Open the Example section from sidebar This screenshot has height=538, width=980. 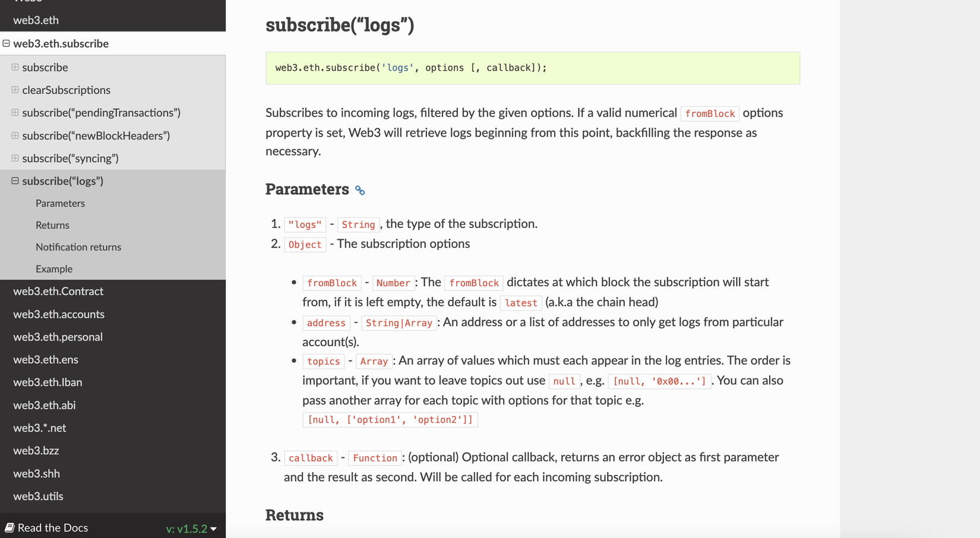click(54, 268)
